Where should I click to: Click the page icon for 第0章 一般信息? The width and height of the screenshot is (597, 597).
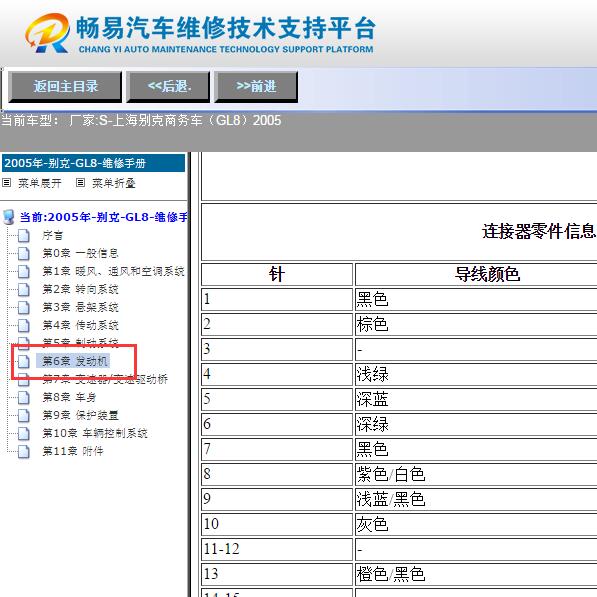pyautogui.click(x=24, y=254)
